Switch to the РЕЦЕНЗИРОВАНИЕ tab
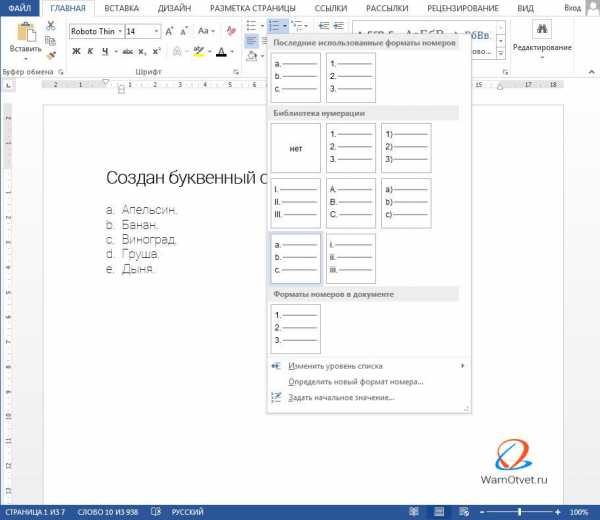The height and width of the screenshot is (520, 600). pyautogui.click(x=463, y=8)
